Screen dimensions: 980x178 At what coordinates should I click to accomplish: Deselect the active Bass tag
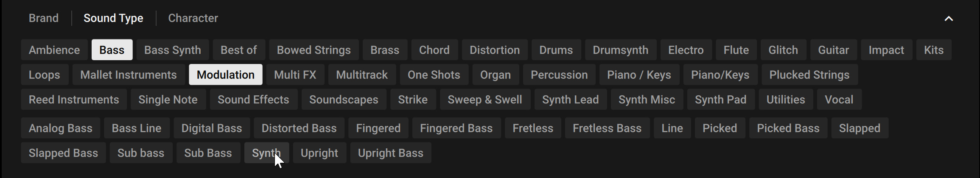pos(112,50)
